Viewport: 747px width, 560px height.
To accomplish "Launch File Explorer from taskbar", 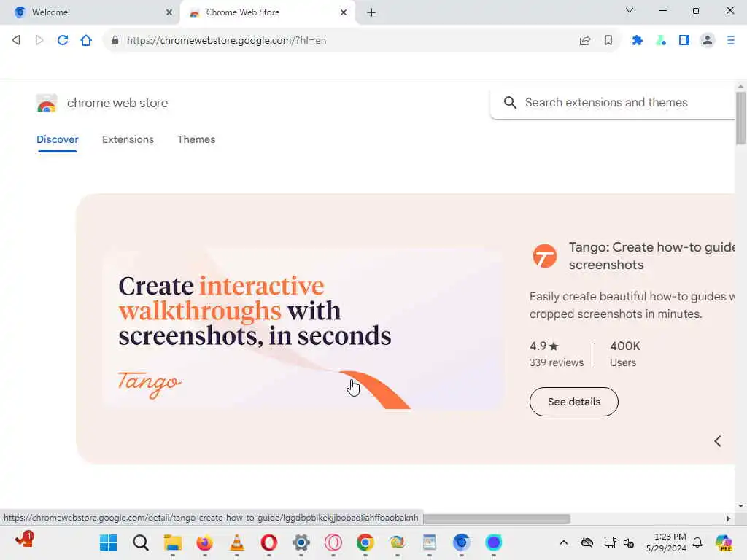I will [172, 542].
